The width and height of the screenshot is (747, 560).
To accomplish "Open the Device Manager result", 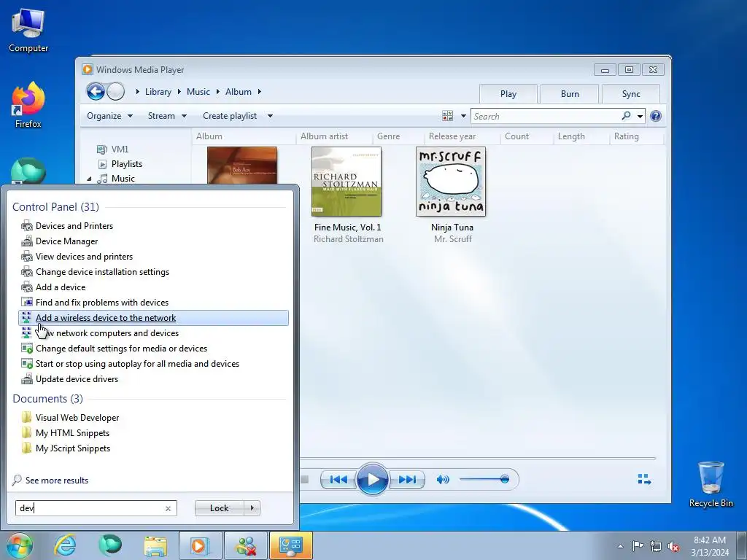I will pyautogui.click(x=153, y=241).
